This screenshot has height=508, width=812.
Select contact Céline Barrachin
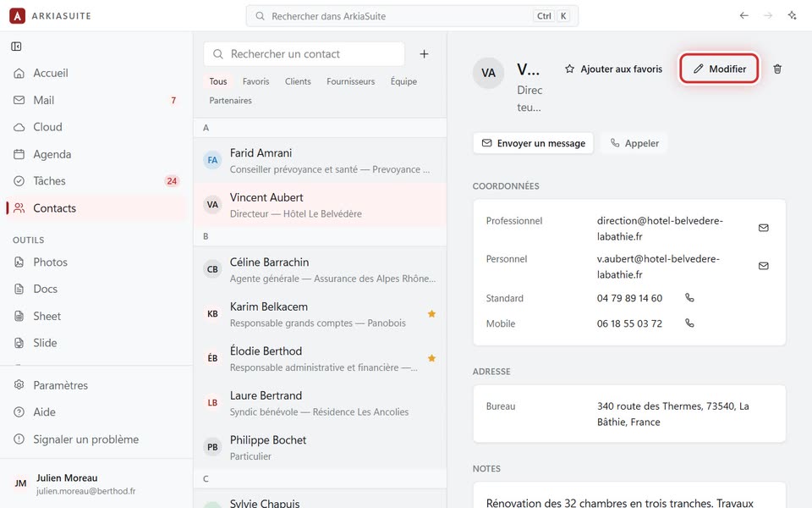tap(320, 269)
